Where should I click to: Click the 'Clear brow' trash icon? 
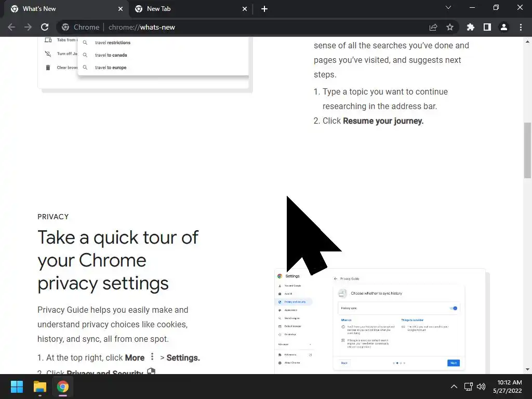point(48,68)
